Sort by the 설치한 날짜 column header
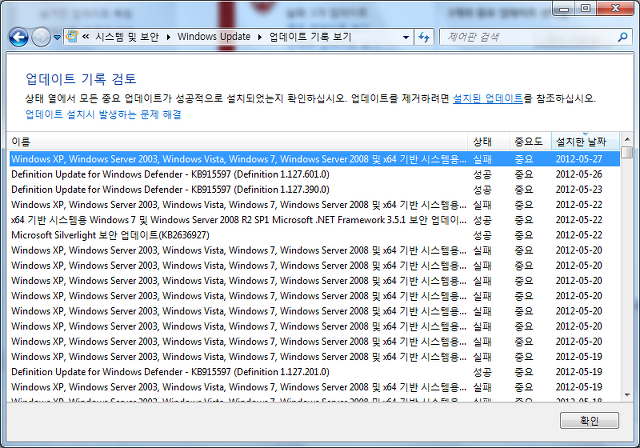Image resolution: width=640 pixels, height=448 pixels. pyautogui.click(x=585, y=142)
